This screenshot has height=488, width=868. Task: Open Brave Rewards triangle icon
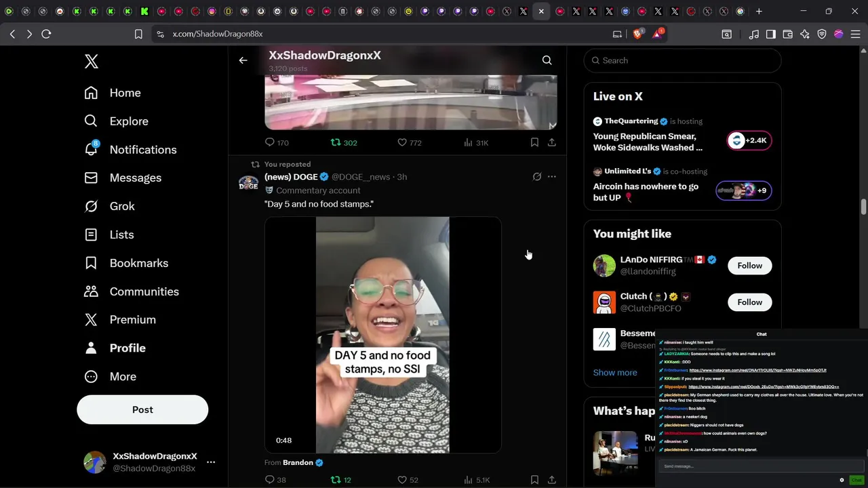pos(657,34)
